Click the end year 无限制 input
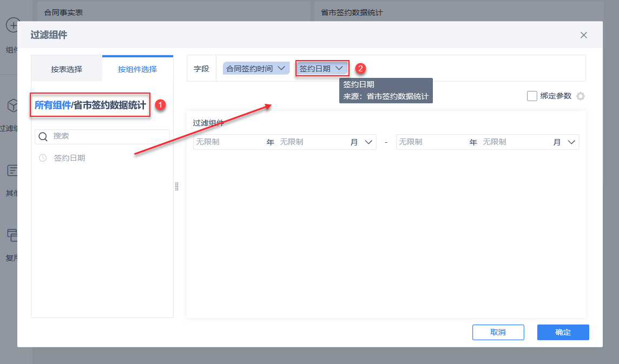619x364 pixels. coord(433,142)
